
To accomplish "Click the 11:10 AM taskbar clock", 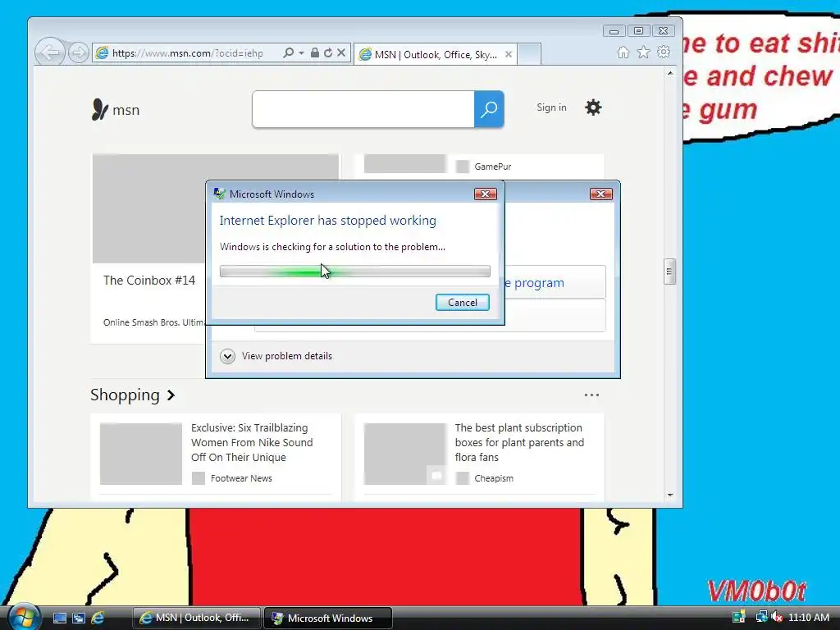I will click(809, 617).
